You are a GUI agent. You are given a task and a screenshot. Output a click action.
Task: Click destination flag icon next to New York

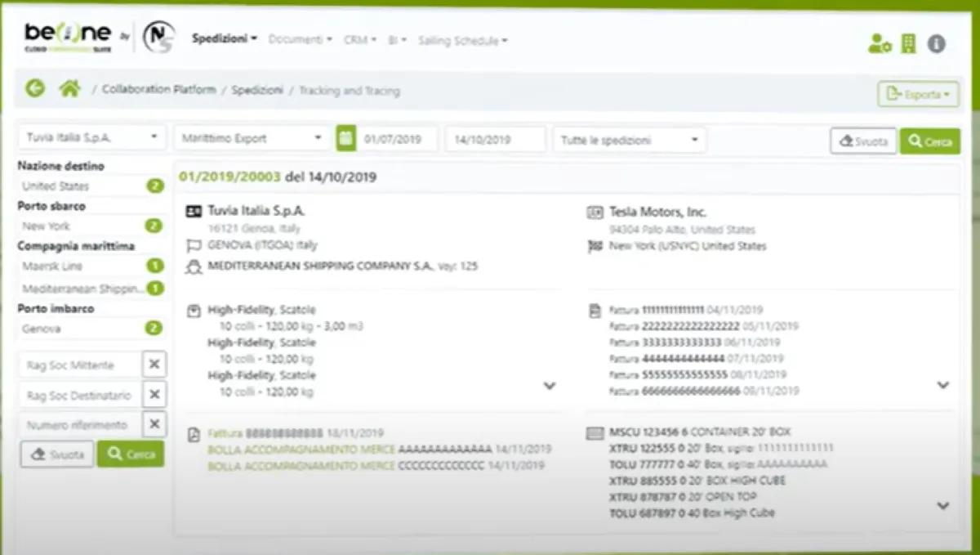(x=595, y=246)
